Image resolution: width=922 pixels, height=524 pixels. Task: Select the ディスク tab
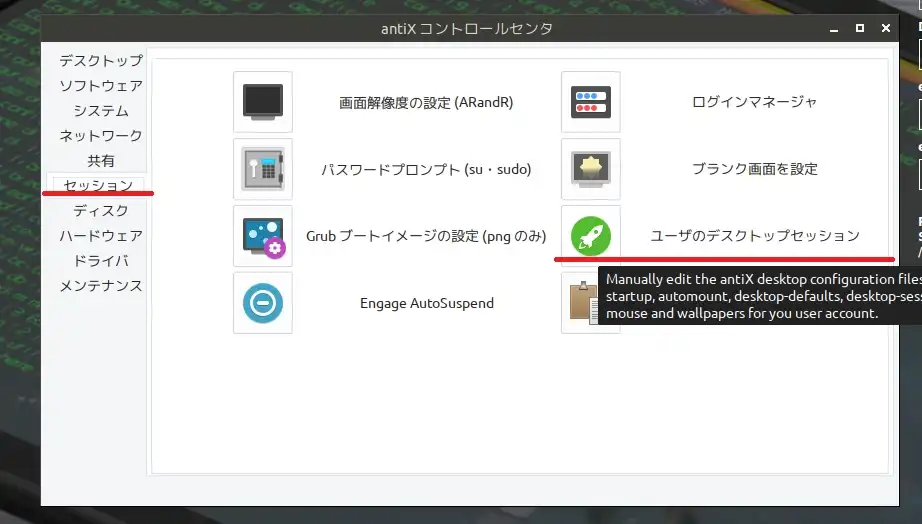(100, 211)
